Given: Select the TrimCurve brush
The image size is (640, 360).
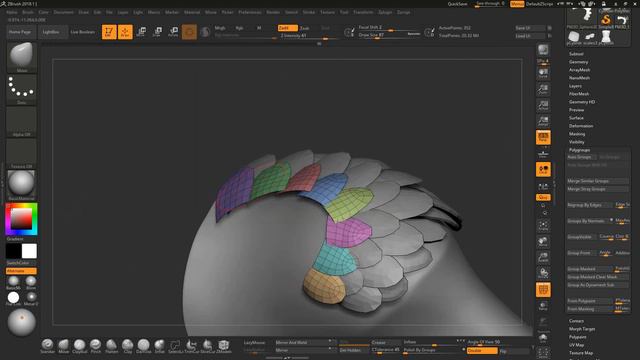Looking at the screenshot, I should pyautogui.click(x=191, y=346).
